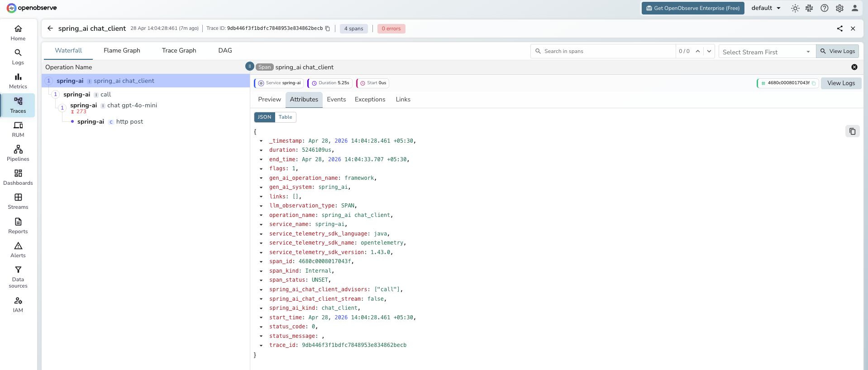
Task: Copy span ID 4680c0008017043f
Action: click(814, 83)
